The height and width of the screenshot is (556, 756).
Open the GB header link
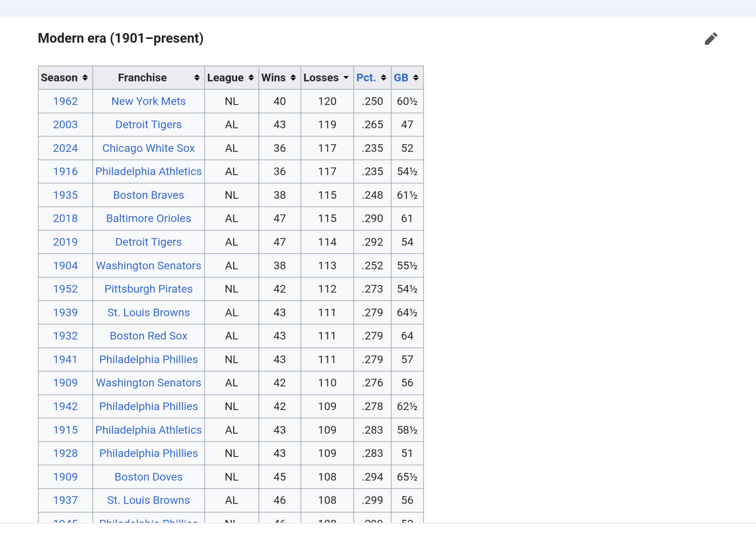pos(401,78)
